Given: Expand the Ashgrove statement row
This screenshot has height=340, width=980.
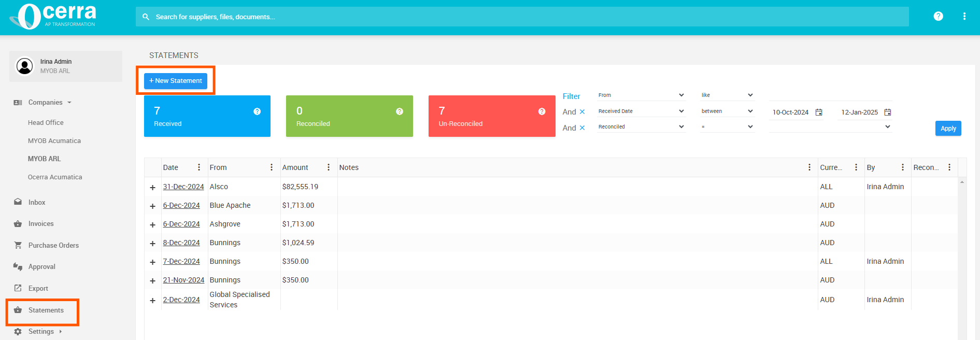Looking at the screenshot, I should (x=152, y=225).
